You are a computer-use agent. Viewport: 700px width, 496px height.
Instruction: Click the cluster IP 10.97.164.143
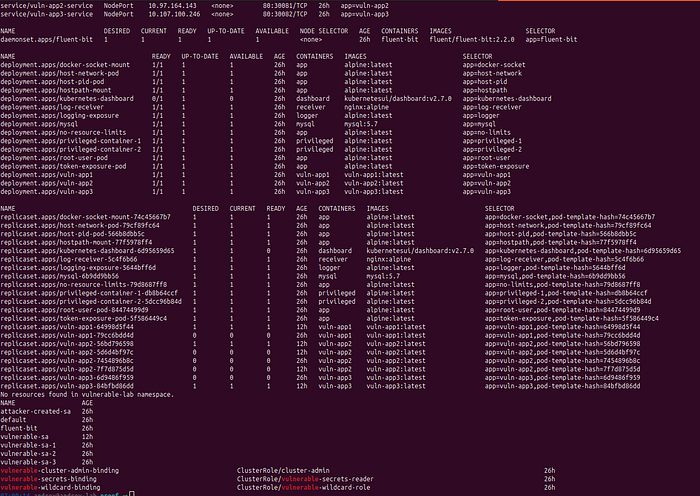[x=172, y=6]
